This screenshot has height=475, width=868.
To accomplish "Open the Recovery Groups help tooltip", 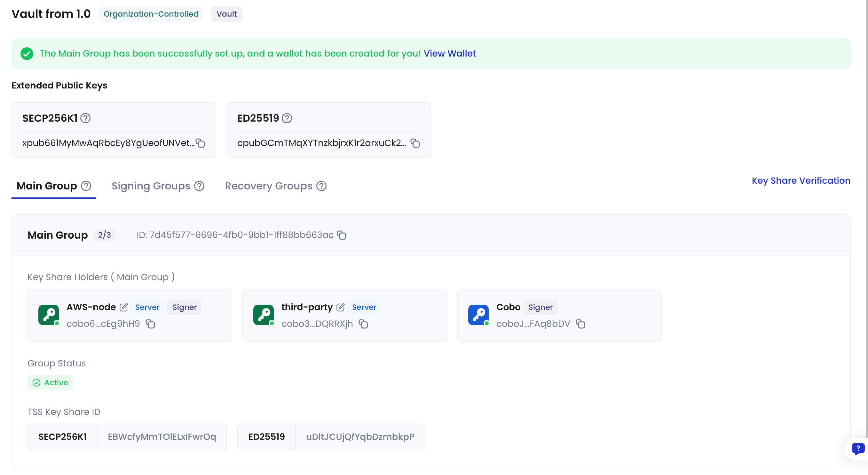I will coord(321,186).
